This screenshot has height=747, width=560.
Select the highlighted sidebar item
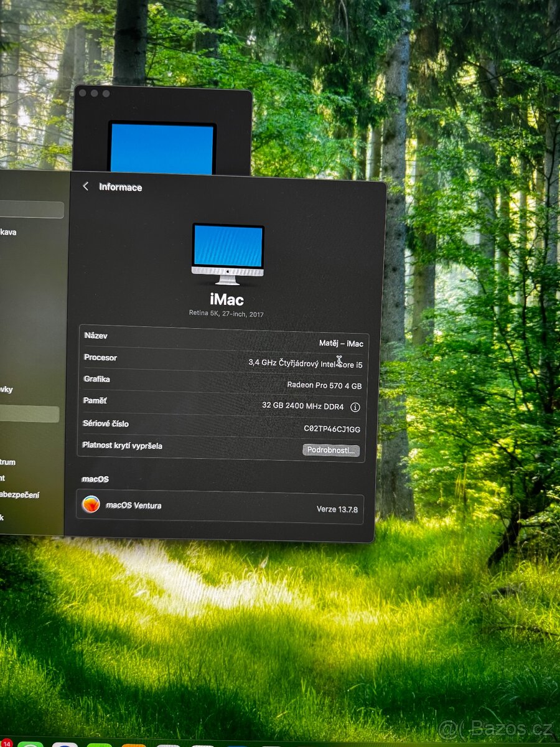[x=30, y=415]
